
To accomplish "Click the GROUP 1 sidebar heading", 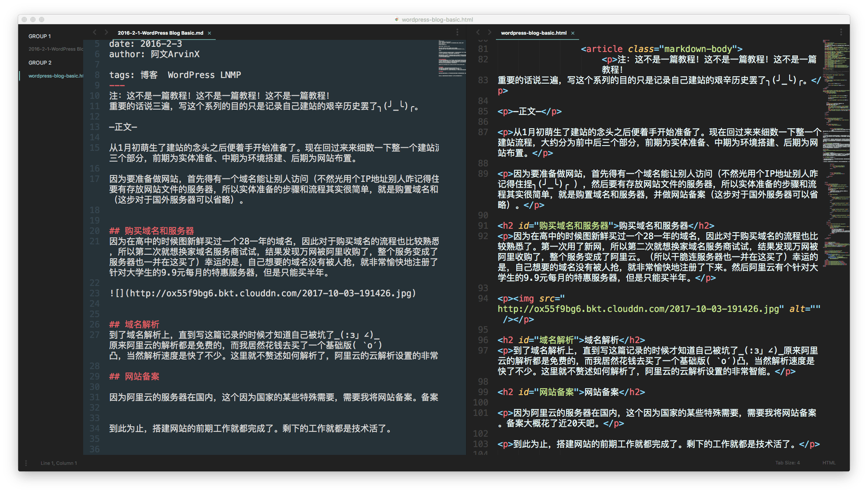I will point(39,36).
